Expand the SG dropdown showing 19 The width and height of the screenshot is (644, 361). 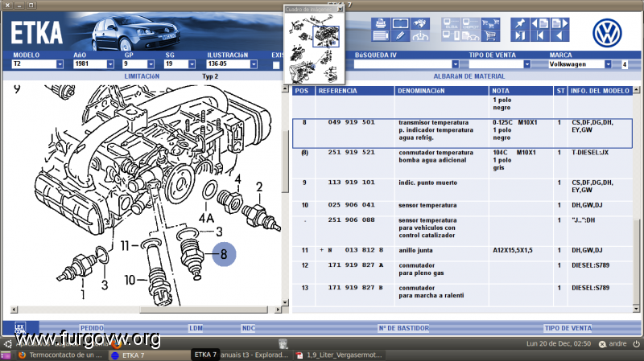click(x=192, y=64)
